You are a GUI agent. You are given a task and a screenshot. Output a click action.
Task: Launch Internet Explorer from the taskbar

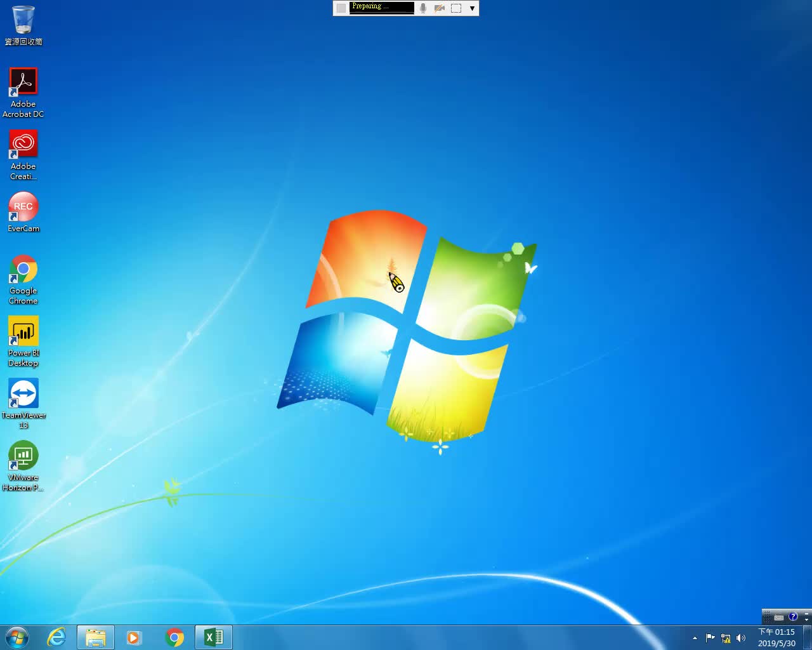(x=57, y=637)
